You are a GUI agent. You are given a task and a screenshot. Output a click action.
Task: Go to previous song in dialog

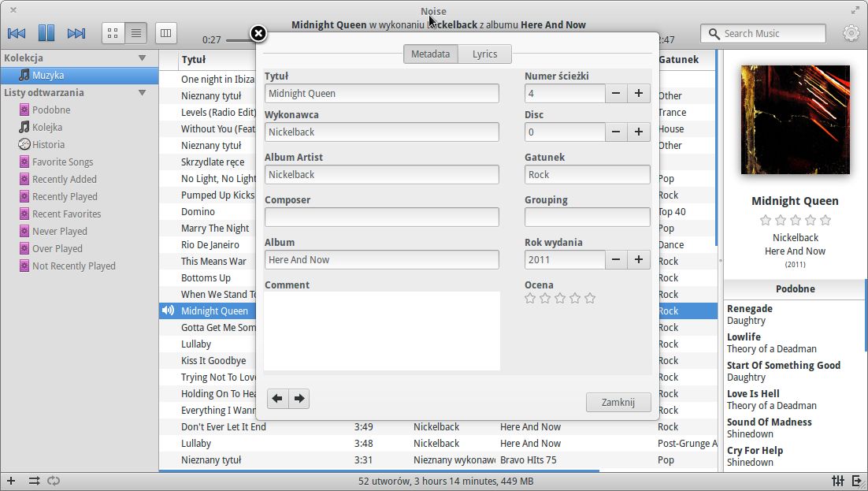pos(277,399)
